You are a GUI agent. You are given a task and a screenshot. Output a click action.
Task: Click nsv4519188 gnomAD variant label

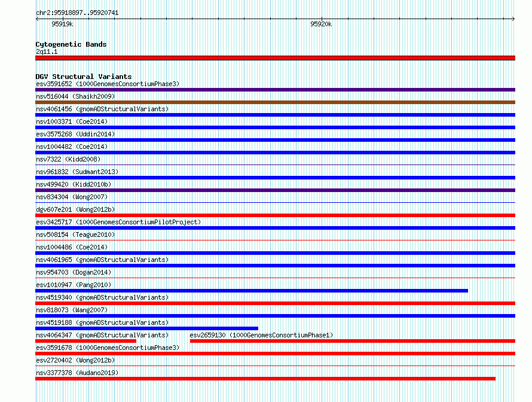coord(102,322)
